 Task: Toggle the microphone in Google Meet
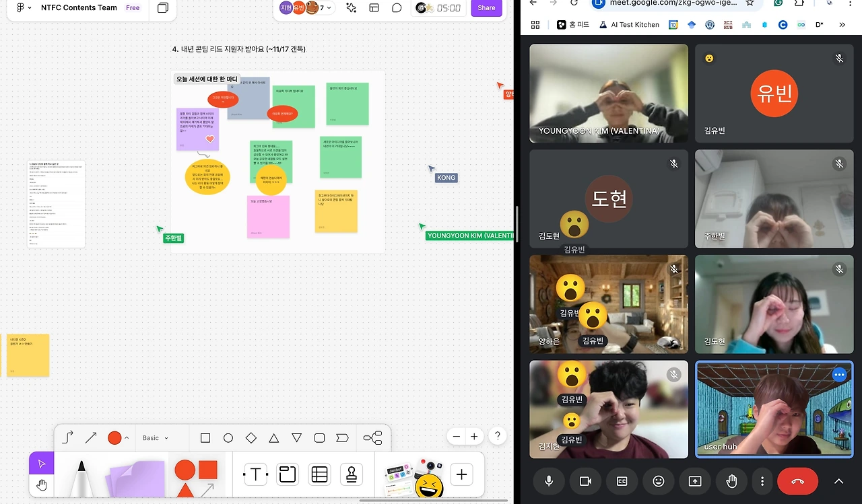pyautogui.click(x=550, y=481)
